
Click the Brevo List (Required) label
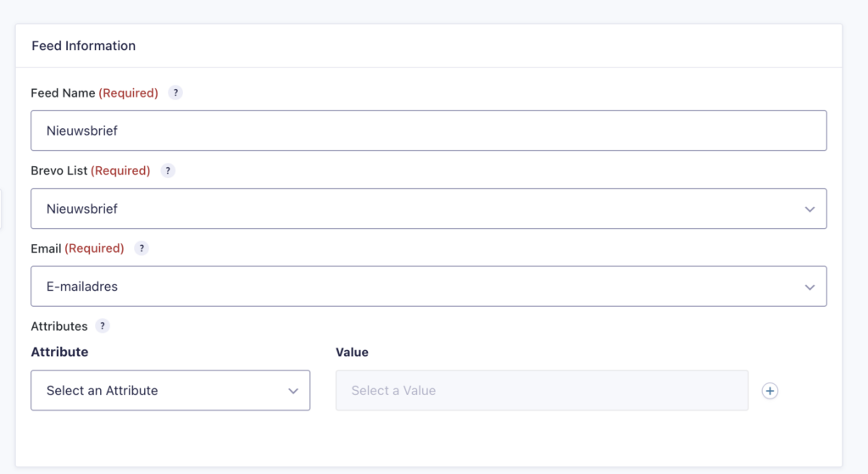click(x=90, y=170)
